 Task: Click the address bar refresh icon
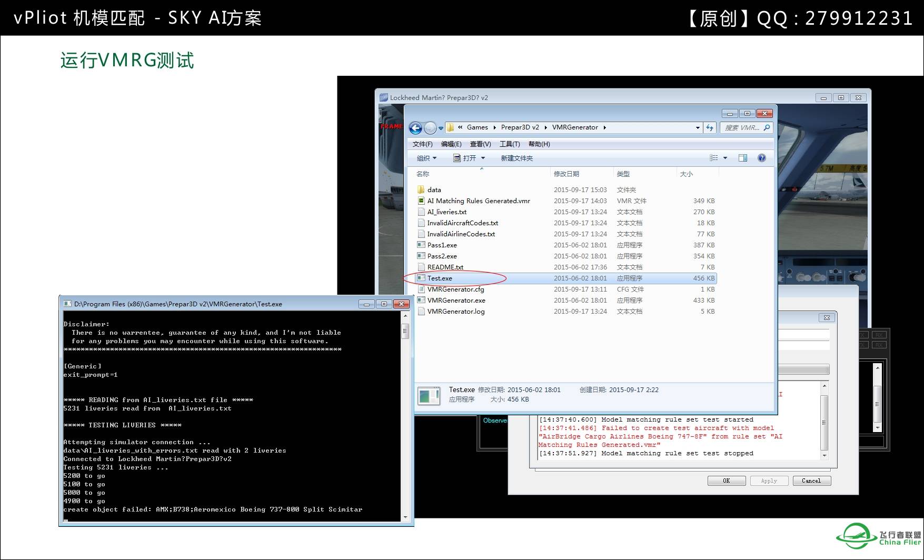[710, 127]
